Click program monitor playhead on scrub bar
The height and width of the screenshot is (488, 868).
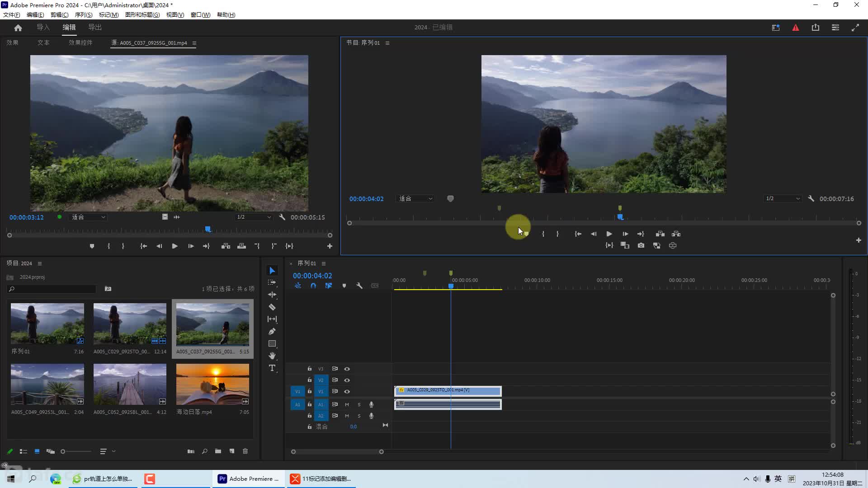coord(620,217)
